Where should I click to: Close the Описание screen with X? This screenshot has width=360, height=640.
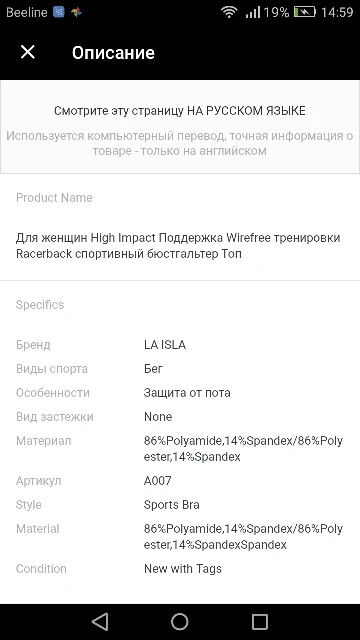pyautogui.click(x=28, y=52)
